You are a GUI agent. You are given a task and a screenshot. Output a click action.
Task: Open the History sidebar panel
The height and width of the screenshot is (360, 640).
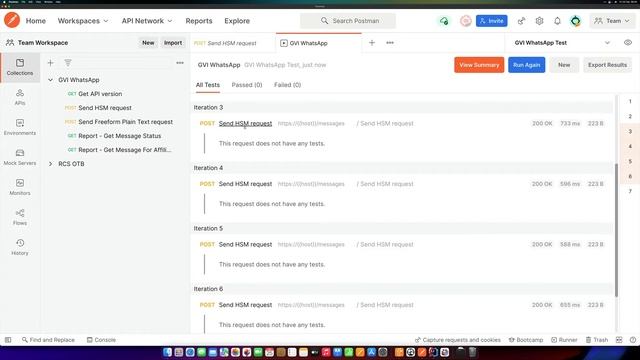tap(20, 247)
